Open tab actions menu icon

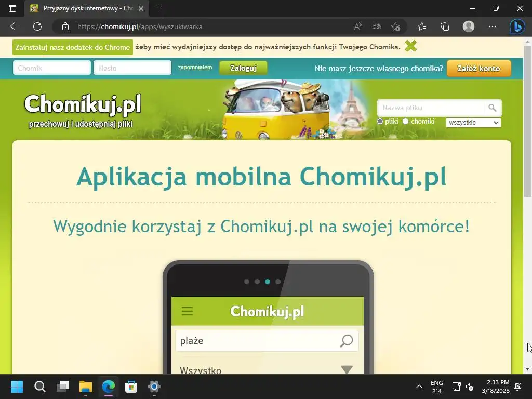pyautogui.click(x=12, y=8)
